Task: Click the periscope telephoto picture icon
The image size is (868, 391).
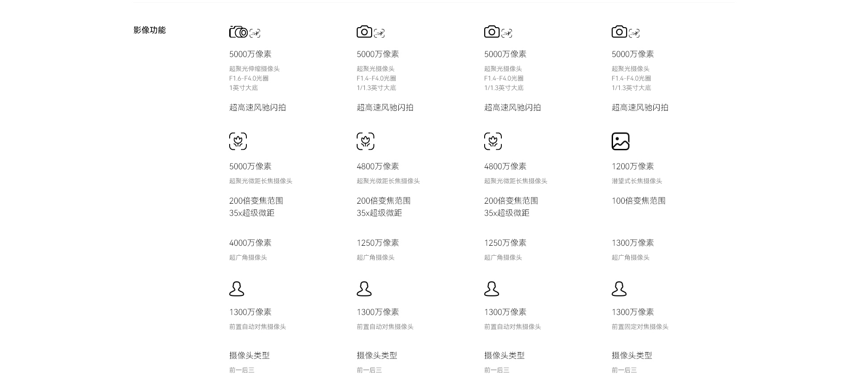Action: tap(620, 141)
